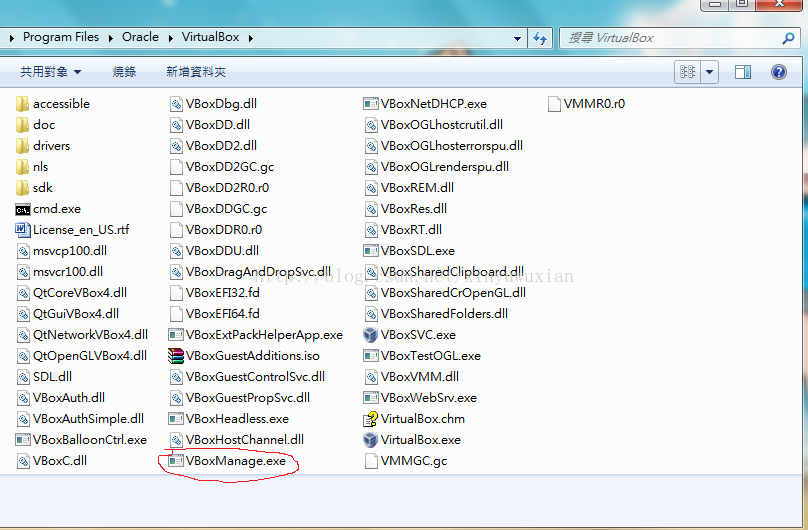The width and height of the screenshot is (808, 530).
Task: Expand the arrow after Oracle
Action: click(170, 38)
